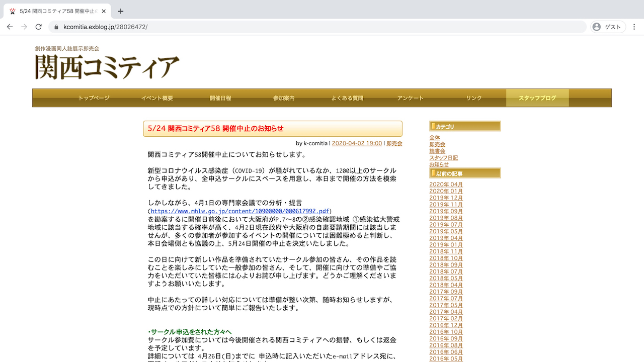
Task: Select the 読書会 category
Action: click(437, 151)
